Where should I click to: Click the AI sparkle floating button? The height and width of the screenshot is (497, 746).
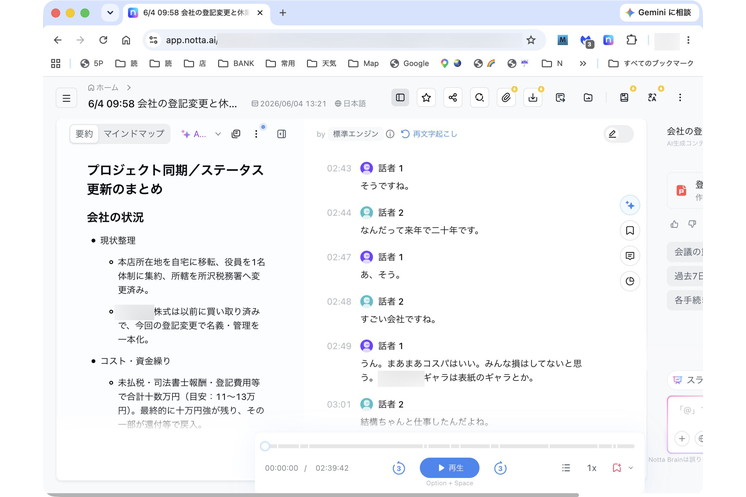pyautogui.click(x=630, y=205)
